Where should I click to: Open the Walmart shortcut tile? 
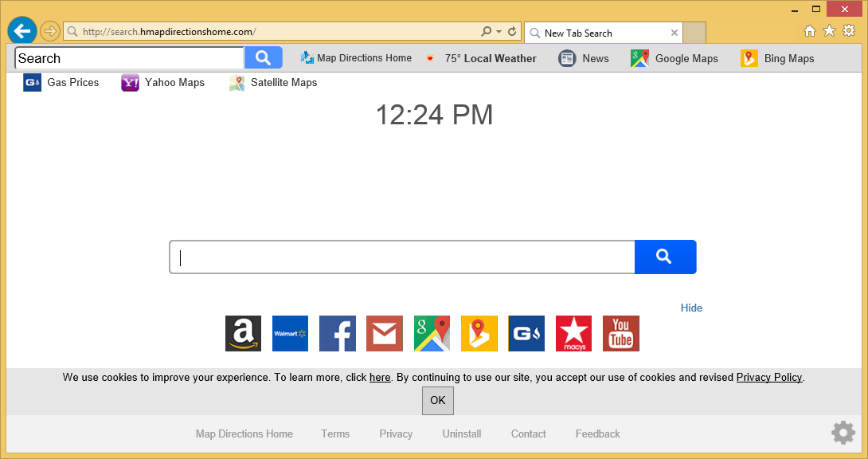(290, 333)
